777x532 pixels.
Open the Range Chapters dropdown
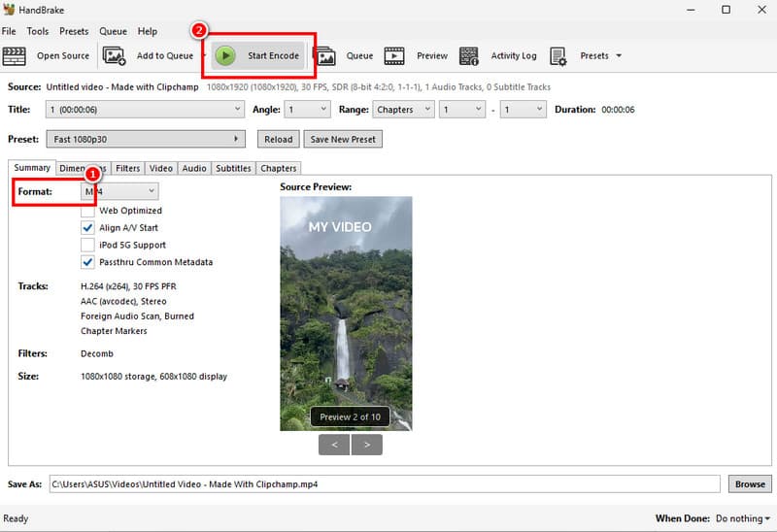[x=403, y=110]
